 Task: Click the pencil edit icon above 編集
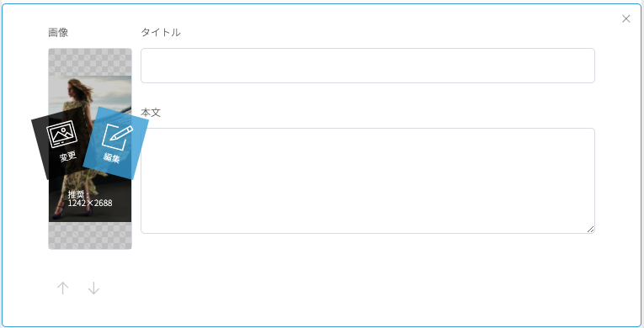118,137
